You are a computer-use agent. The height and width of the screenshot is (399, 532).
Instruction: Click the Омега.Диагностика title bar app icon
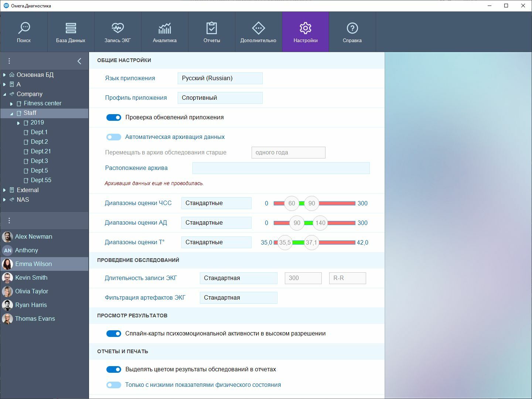tap(6, 6)
